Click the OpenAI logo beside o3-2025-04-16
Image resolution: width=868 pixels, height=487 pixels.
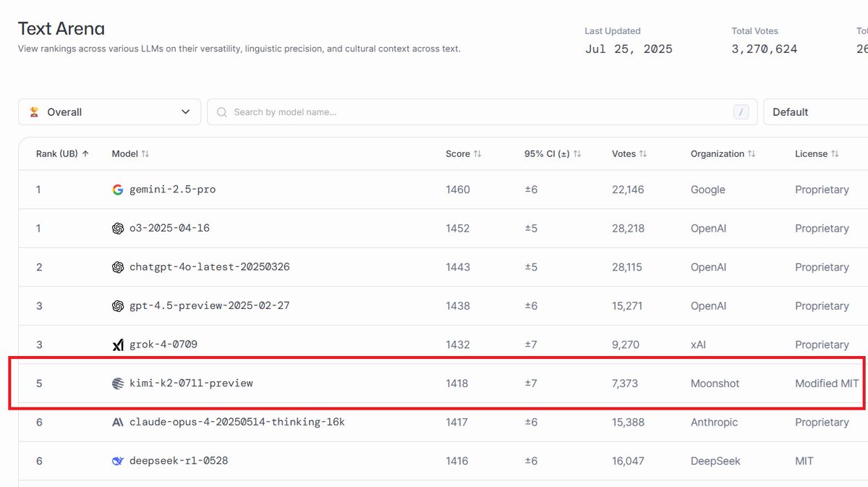coord(118,229)
